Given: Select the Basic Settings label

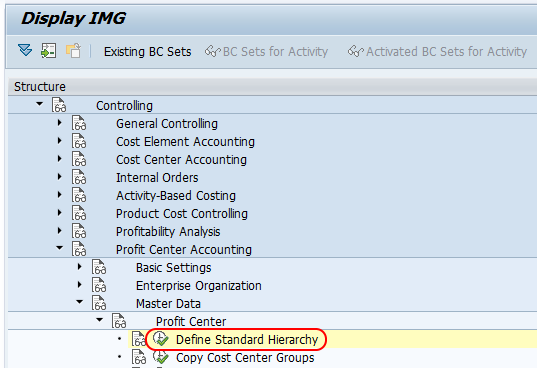Looking at the screenshot, I should [x=173, y=268].
